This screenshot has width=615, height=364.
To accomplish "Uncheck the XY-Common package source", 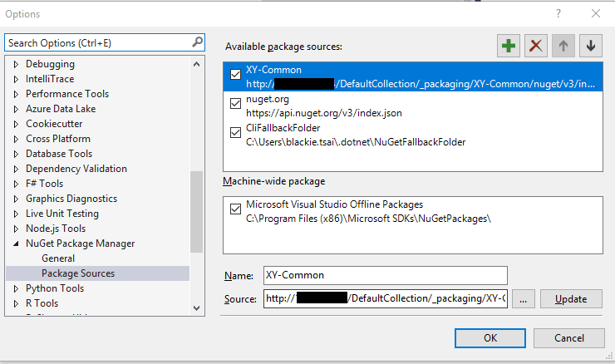I will [236, 73].
